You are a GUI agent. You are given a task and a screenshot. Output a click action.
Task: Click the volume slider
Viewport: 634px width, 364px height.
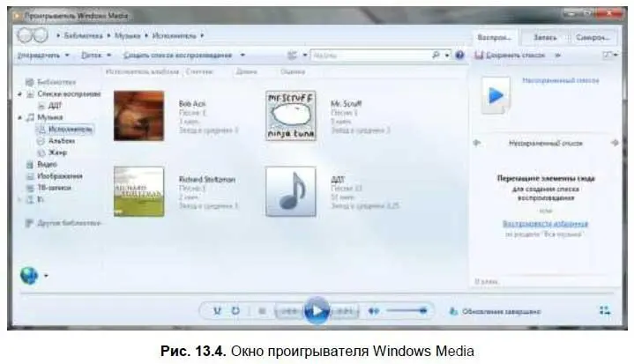408,310
